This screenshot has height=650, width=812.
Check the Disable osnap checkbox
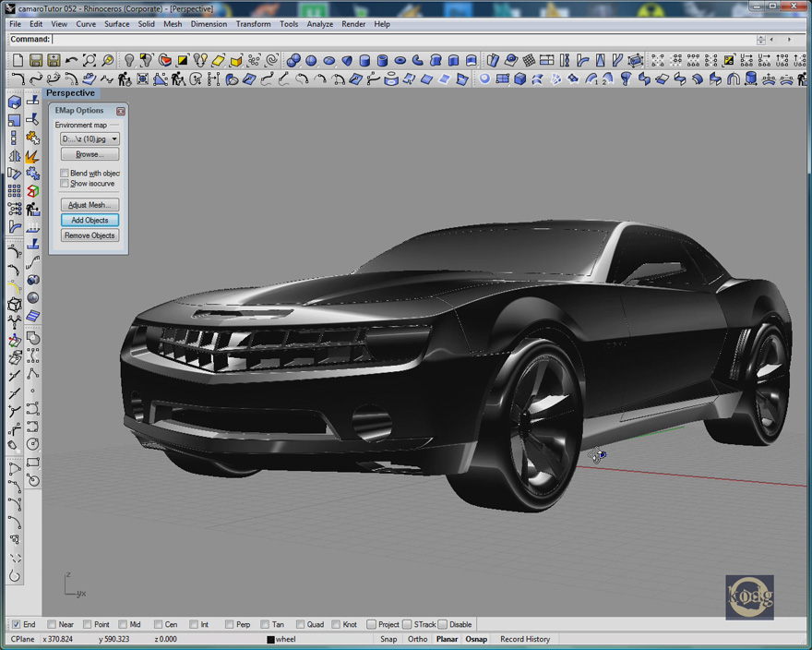point(442,624)
